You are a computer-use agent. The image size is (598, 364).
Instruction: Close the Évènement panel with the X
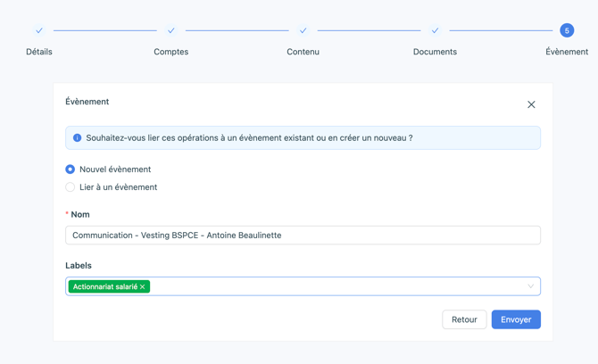[x=531, y=104]
